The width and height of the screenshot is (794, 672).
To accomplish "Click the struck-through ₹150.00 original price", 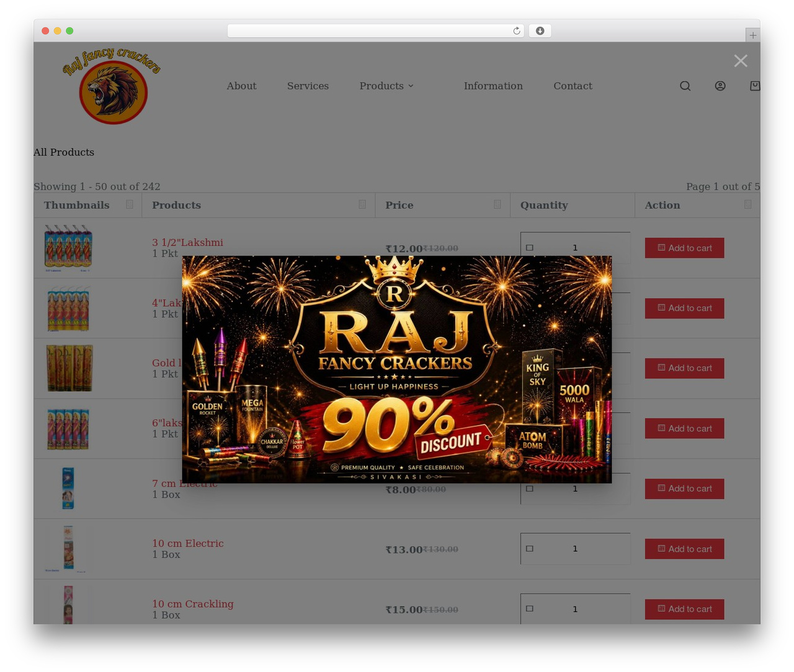I will pos(440,610).
